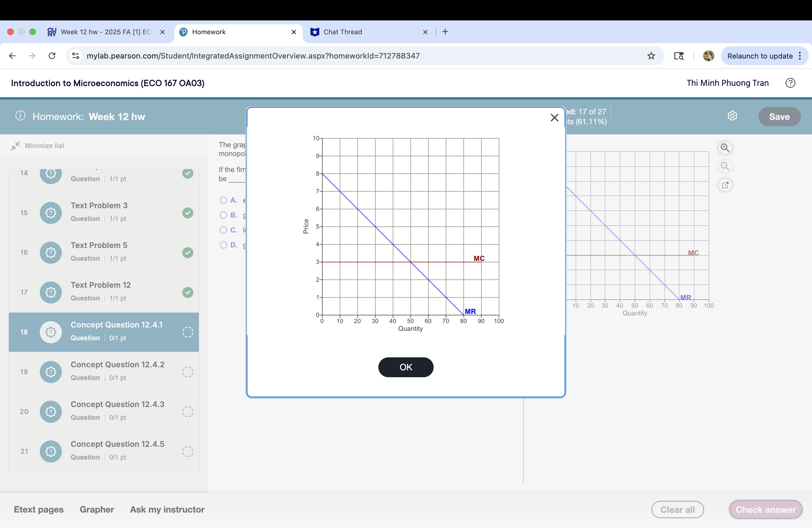
Task: Open Chrome's three-dot options menu
Action: [800, 56]
